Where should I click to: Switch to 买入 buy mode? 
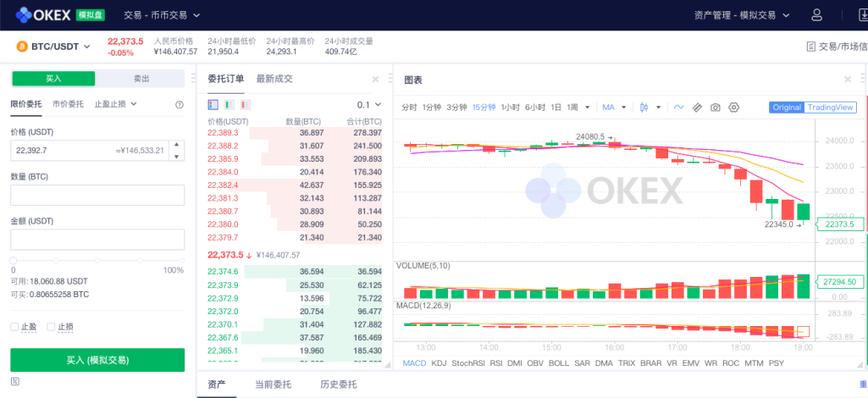point(53,79)
